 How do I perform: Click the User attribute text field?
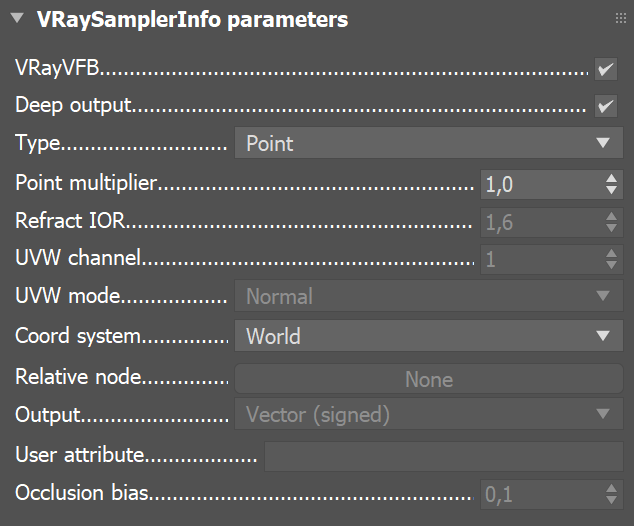tap(444, 456)
